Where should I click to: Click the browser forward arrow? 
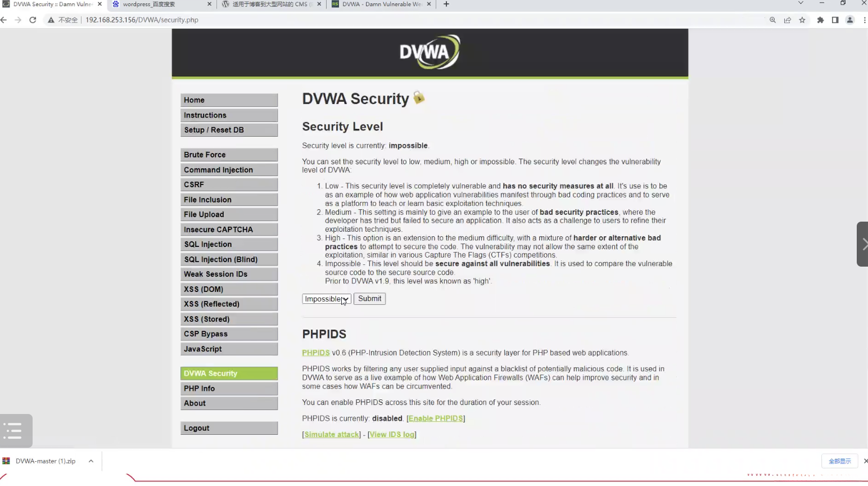point(18,20)
